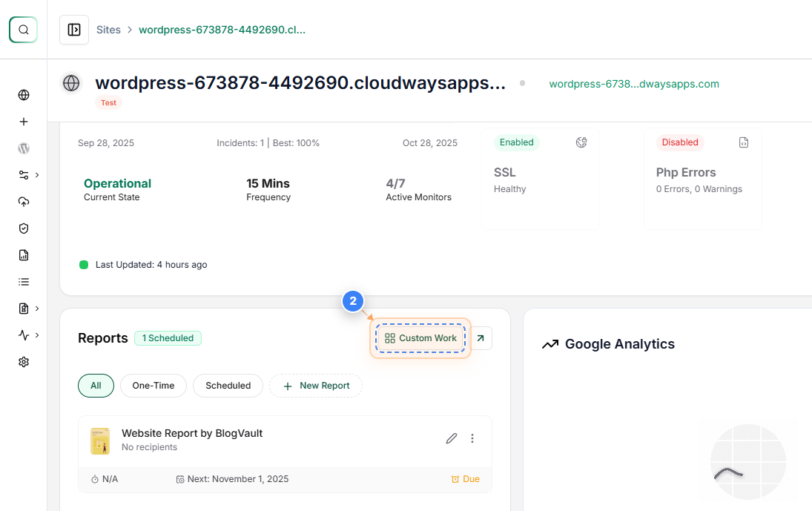Click the Reports section heading
The width and height of the screenshot is (812, 511).
(x=103, y=338)
